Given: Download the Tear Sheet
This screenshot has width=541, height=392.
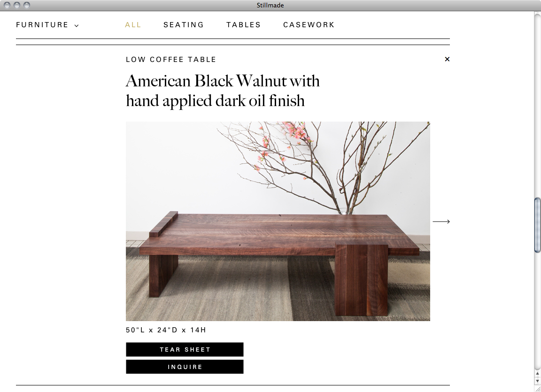Looking at the screenshot, I should (x=185, y=349).
